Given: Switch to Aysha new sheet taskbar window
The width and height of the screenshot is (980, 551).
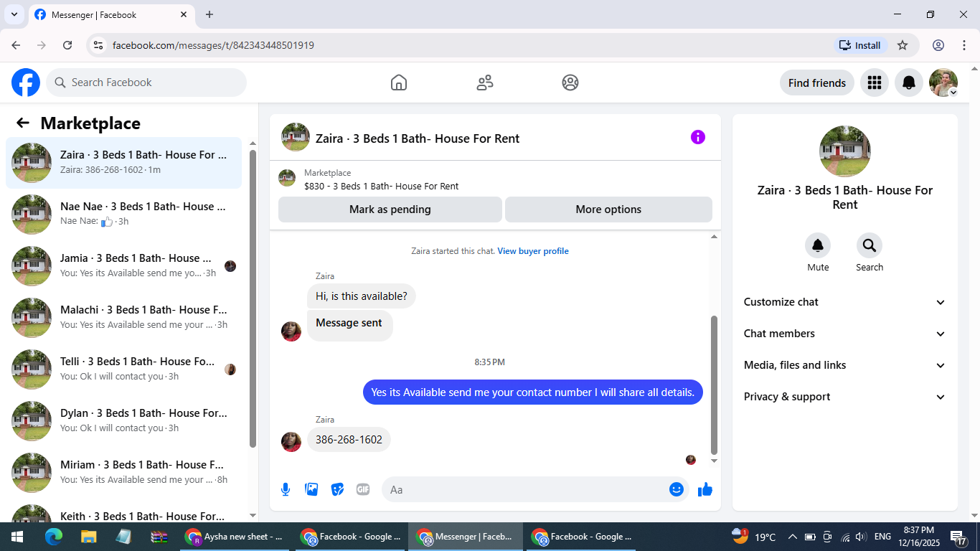Looking at the screenshot, I should [235, 537].
